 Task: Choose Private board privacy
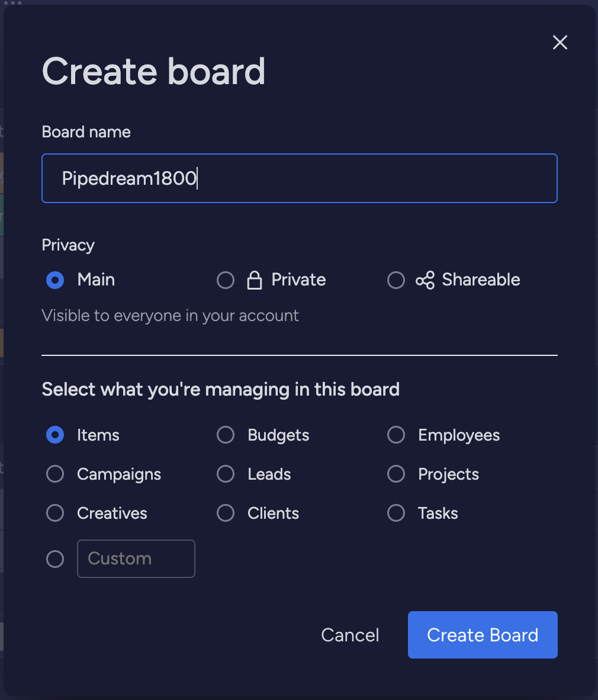point(226,280)
